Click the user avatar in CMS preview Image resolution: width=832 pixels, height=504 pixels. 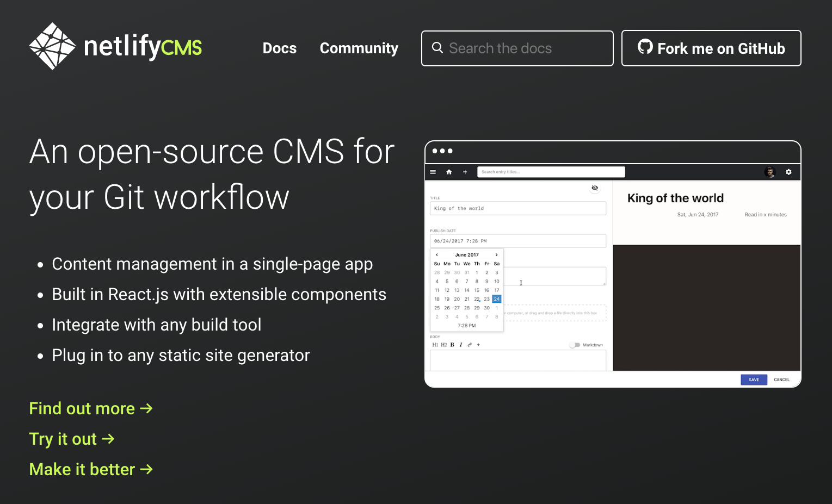pyautogui.click(x=769, y=172)
